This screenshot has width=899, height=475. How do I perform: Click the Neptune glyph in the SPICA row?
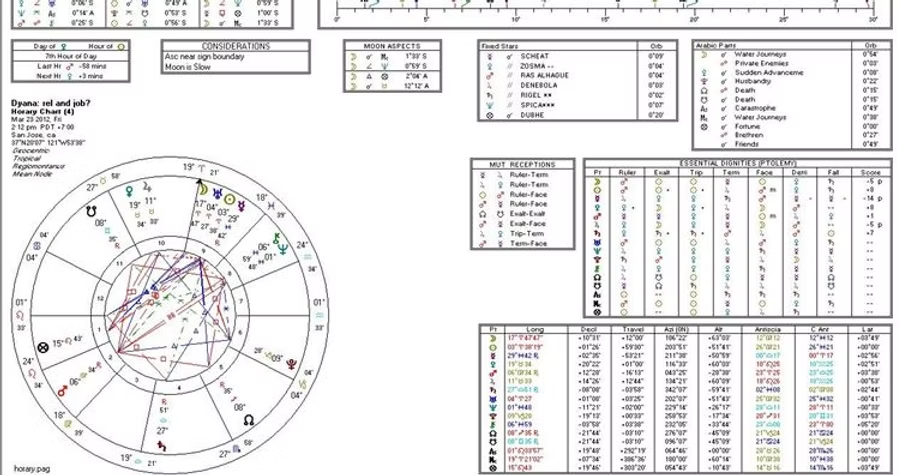click(491, 105)
